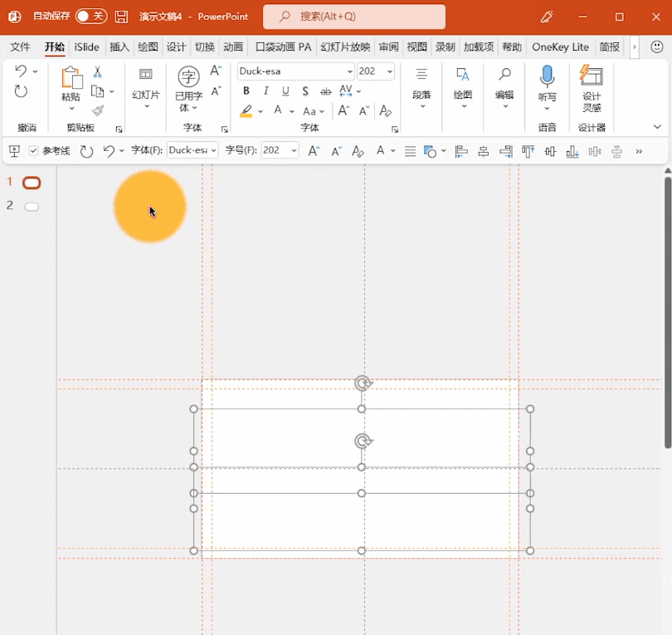Apply strikethrough text formatting

click(325, 91)
